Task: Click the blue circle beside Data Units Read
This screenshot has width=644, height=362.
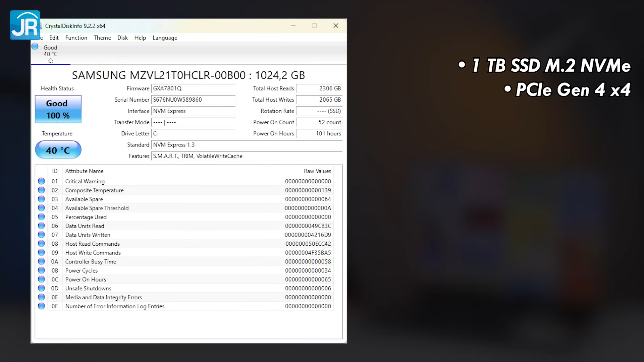Action: coord(41,226)
